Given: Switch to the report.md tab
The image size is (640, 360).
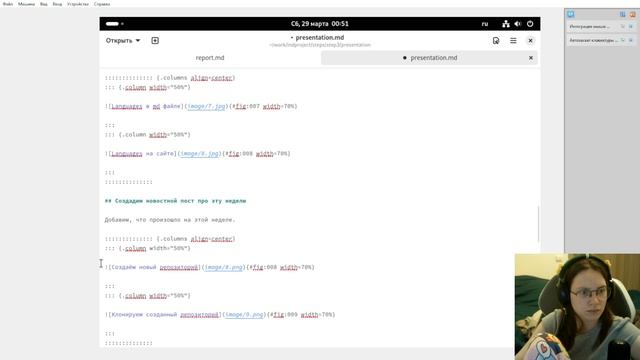Looking at the screenshot, I should click(x=210, y=58).
